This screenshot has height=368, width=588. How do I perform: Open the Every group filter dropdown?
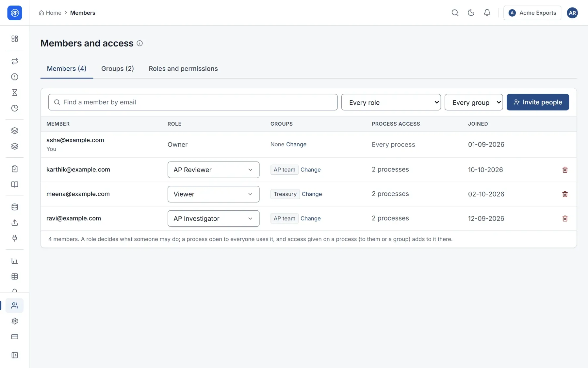(x=474, y=102)
